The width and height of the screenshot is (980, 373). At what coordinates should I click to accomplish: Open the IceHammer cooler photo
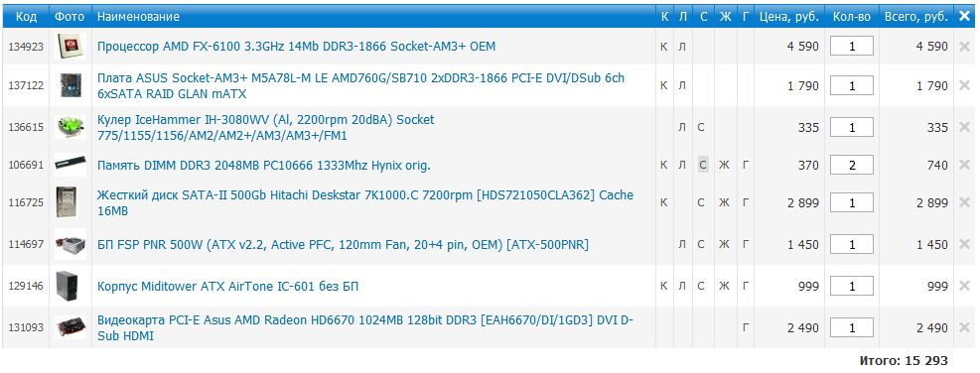pos(69,127)
